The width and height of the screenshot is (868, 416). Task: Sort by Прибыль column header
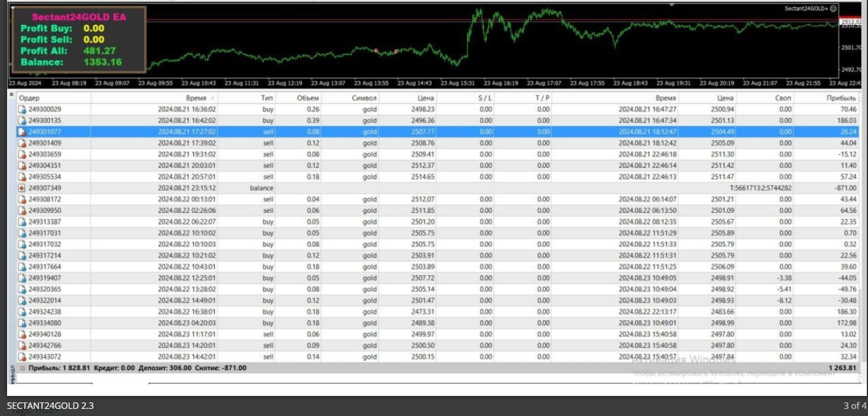[841, 98]
